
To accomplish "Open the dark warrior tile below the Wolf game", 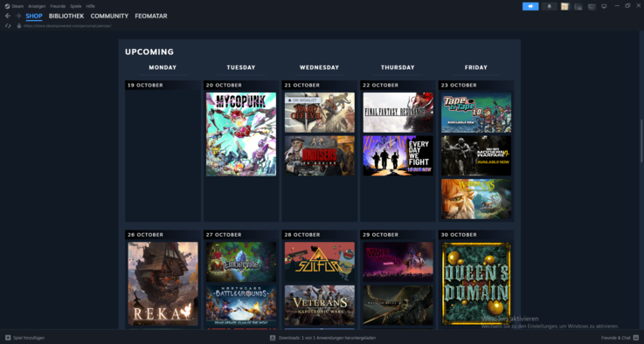I will pyautogui.click(x=398, y=306).
